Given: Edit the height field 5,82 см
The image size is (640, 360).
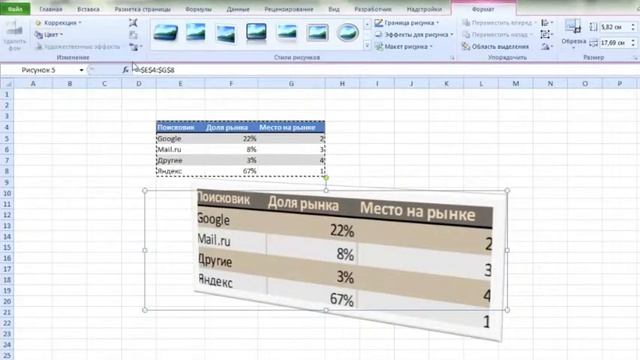Looking at the screenshot, I should point(614,27).
